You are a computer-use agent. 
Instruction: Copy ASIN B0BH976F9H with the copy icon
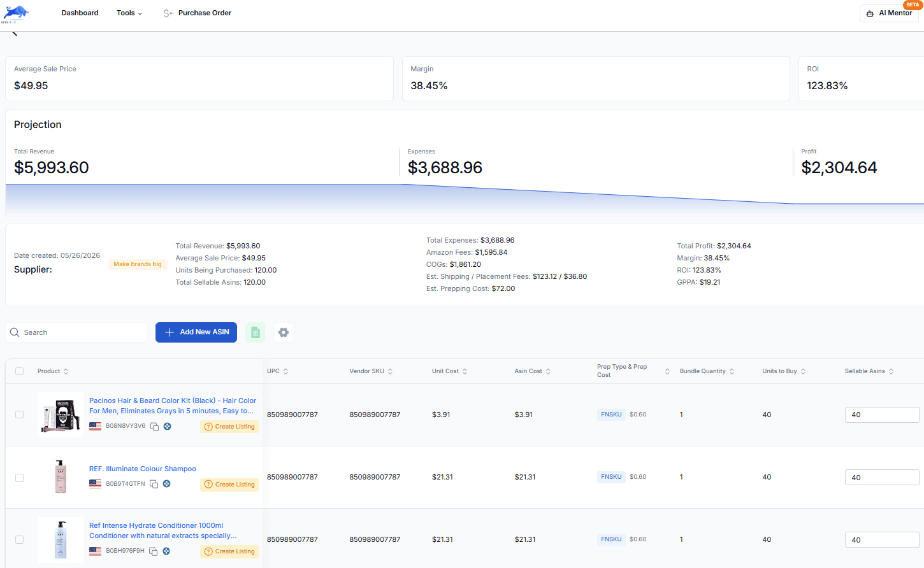tap(153, 551)
